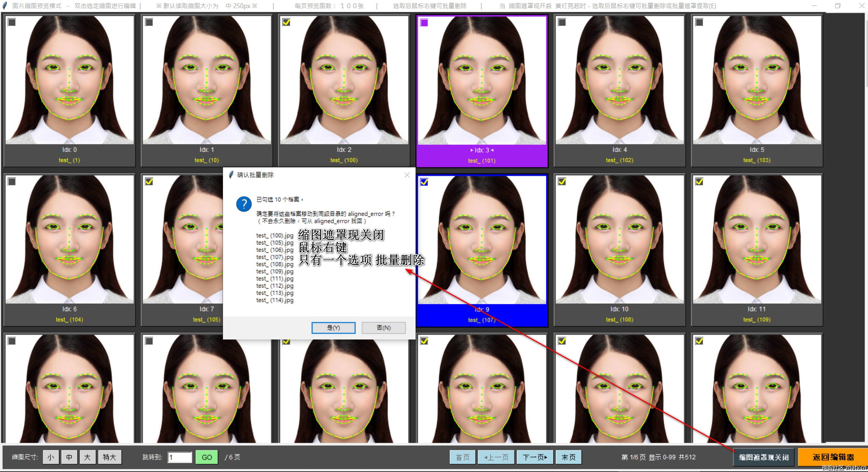
Task: Close the batch delete confirmation dialog
Action: point(407,175)
